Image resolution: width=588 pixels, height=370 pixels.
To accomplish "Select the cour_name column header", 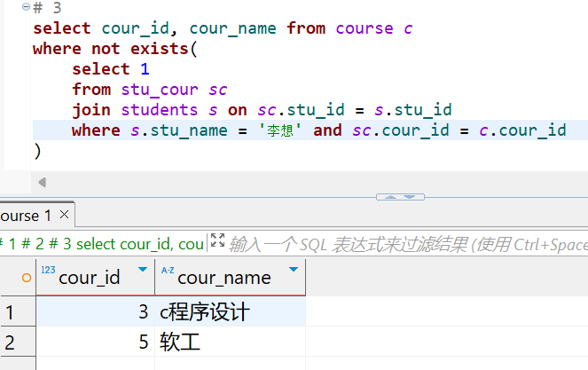I will (223, 278).
